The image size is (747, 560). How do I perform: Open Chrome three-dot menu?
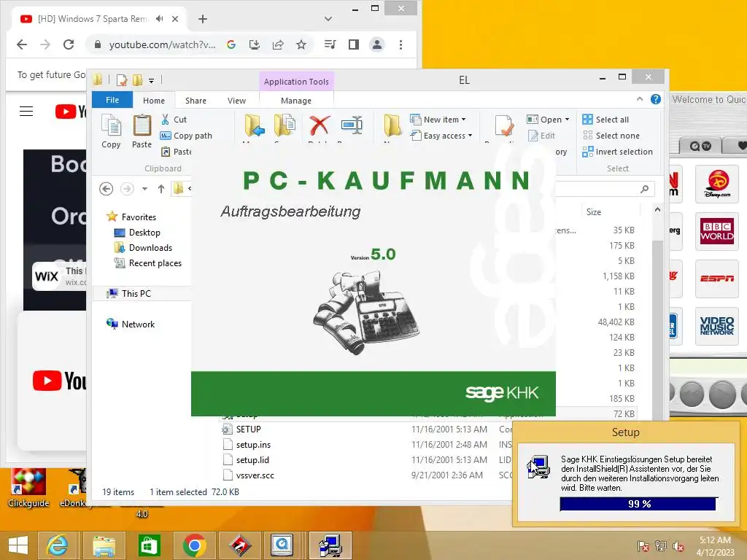click(x=400, y=44)
